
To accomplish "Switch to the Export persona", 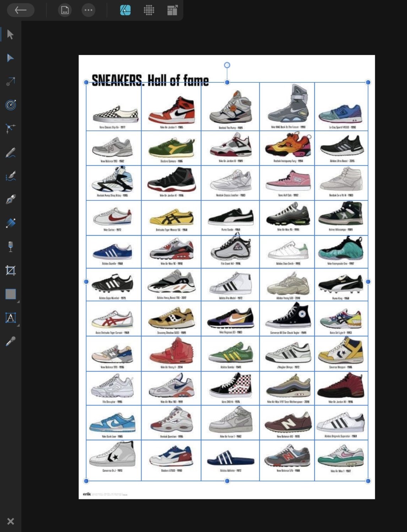I will [172, 10].
